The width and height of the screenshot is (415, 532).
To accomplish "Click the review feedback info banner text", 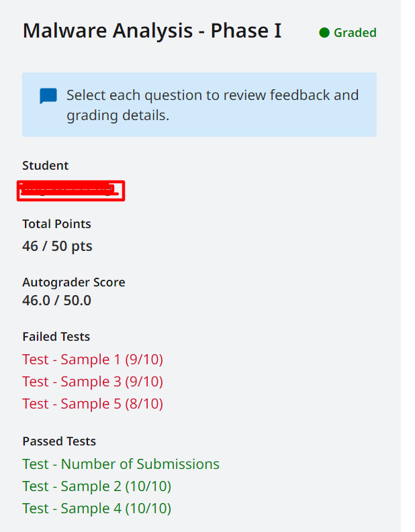I will point(213,105).
